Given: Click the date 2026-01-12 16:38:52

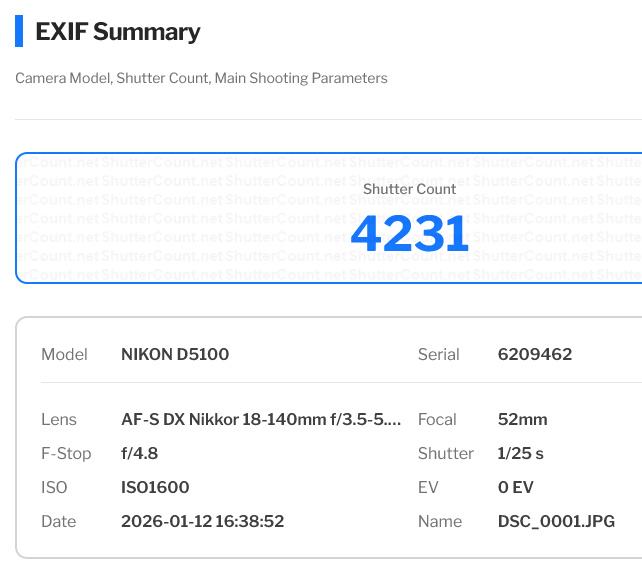Looking at the screenshot, I should pos(202,522).
